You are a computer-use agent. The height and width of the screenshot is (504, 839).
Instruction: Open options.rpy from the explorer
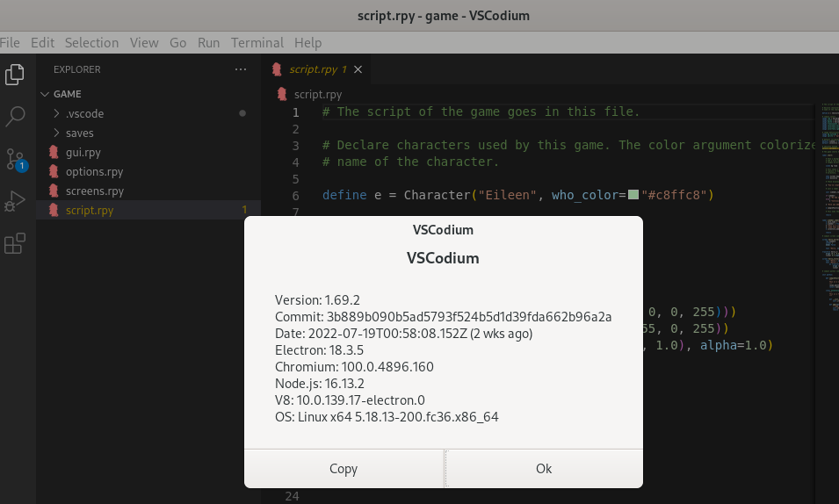(94, 172)
